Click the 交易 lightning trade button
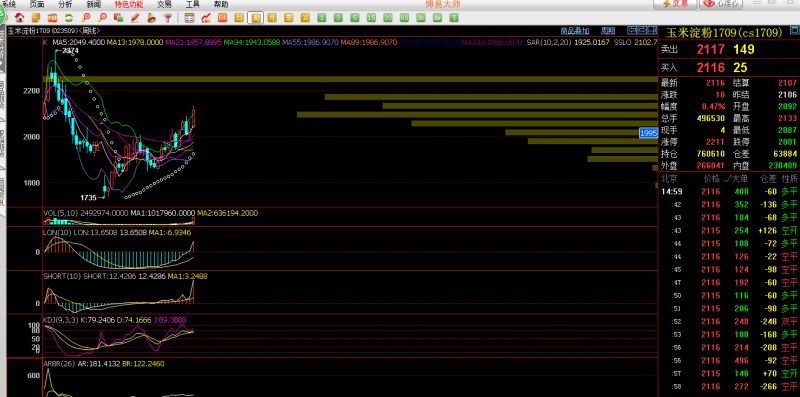This screenshot has height=397, width=800. pos(675,4)
